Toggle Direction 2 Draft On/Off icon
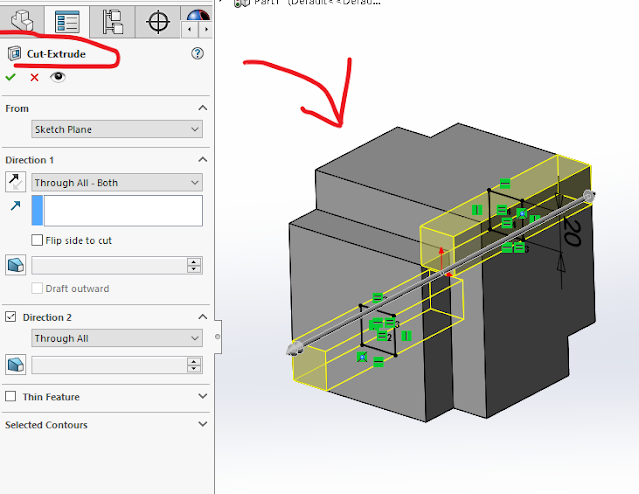Viewport: 639px width, 494px height. pyautogui.click(x=15, y=364)
